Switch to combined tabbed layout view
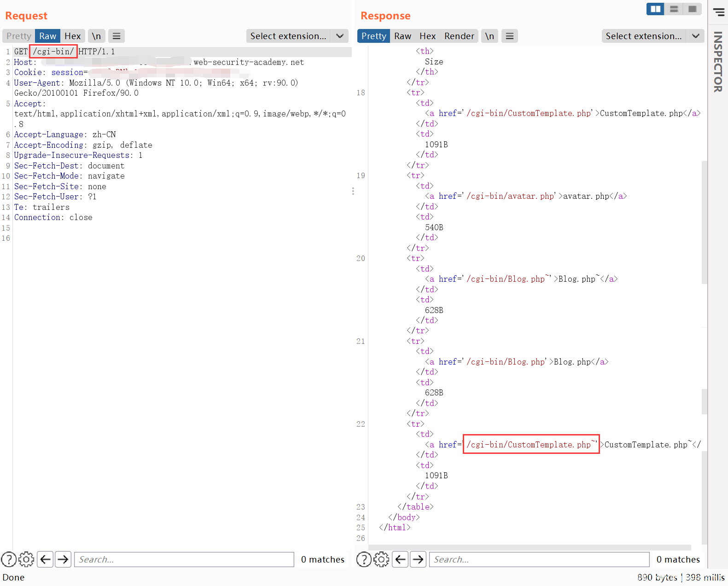 coord(692,9)
